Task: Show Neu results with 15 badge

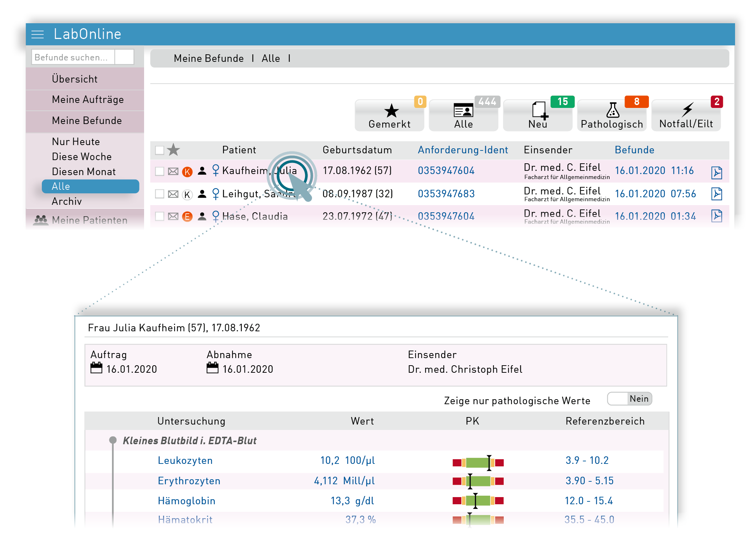Action: [x=538, y=116]
